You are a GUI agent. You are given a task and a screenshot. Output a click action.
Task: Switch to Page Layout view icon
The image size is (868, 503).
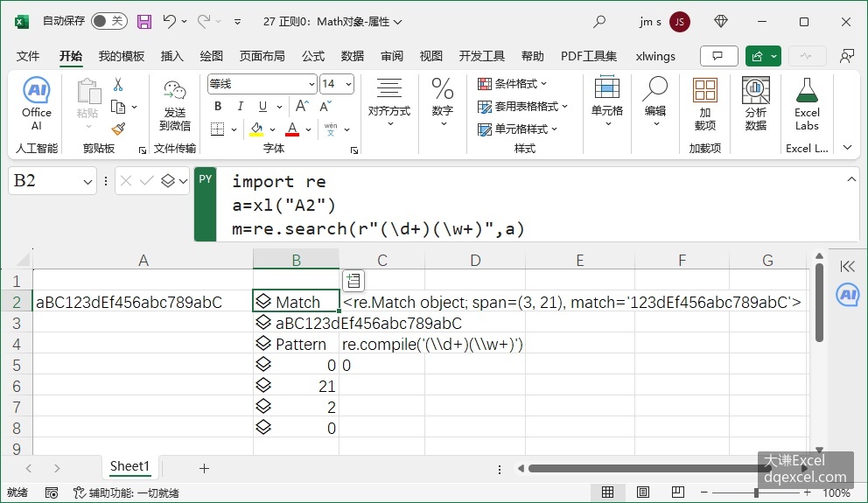pos(643,493)
